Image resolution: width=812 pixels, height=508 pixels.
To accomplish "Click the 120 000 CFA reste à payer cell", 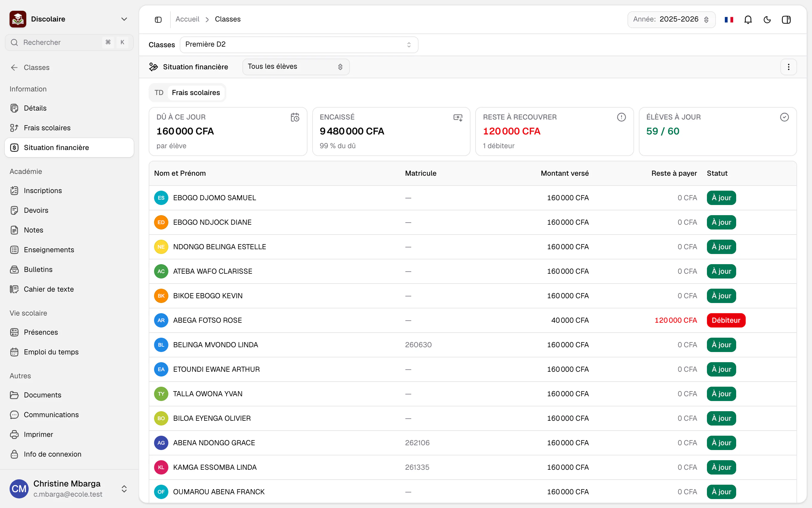I will [x=676, y=321].
